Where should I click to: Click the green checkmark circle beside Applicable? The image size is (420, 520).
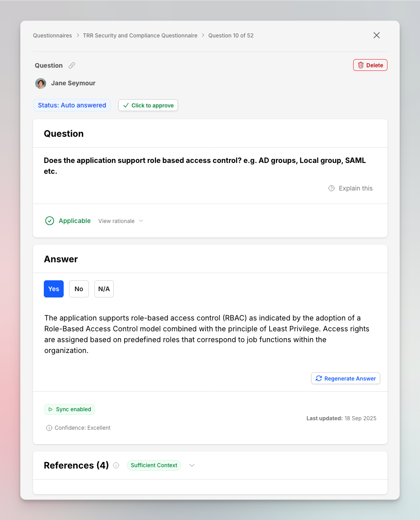(x=50, y=221)
